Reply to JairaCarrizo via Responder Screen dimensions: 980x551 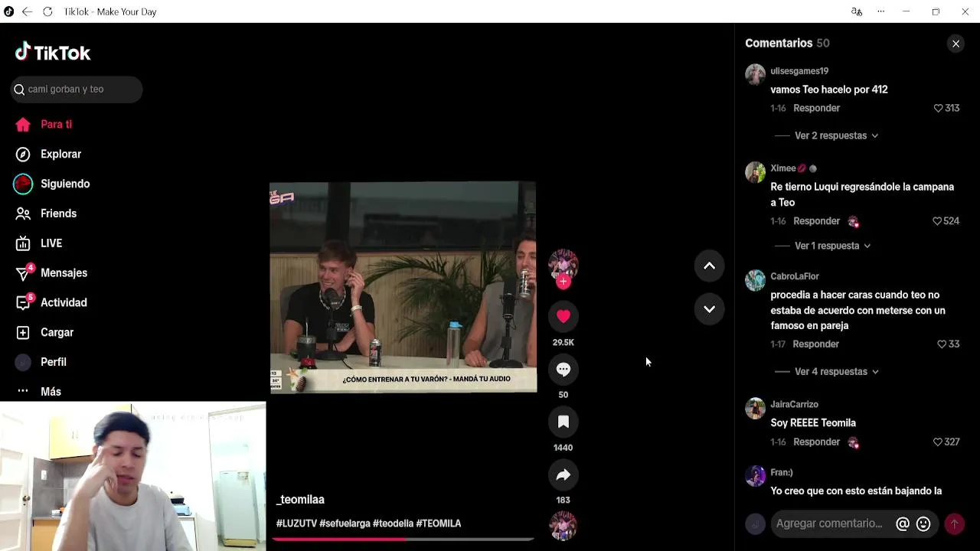816,442
